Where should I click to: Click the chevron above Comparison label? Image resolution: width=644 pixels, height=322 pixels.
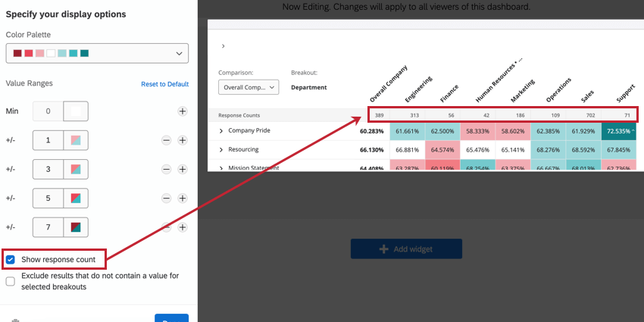[x=223, y=46]
